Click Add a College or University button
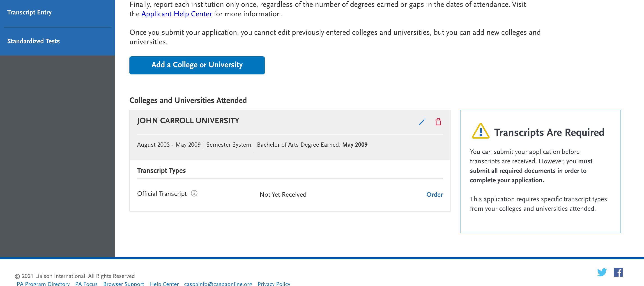The width and height of the screenshot is (644, 286). pyautogui.click(x=197, y=65)
